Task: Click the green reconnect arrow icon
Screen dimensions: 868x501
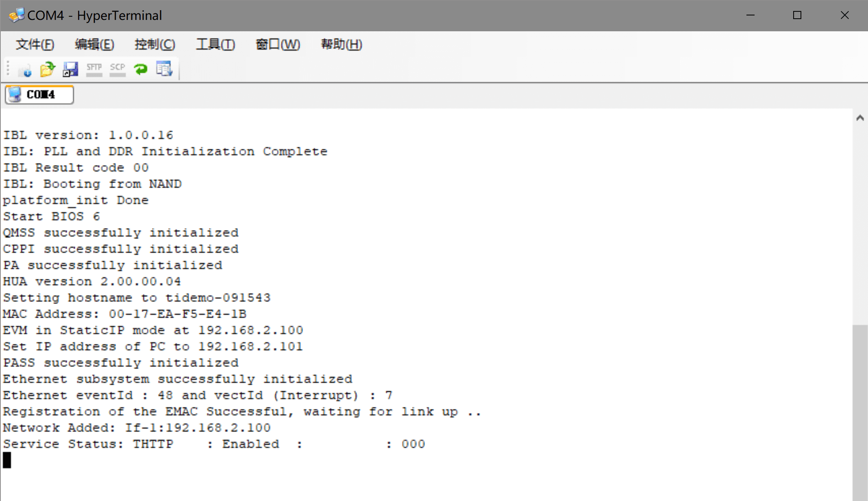Action: (141, 69)
